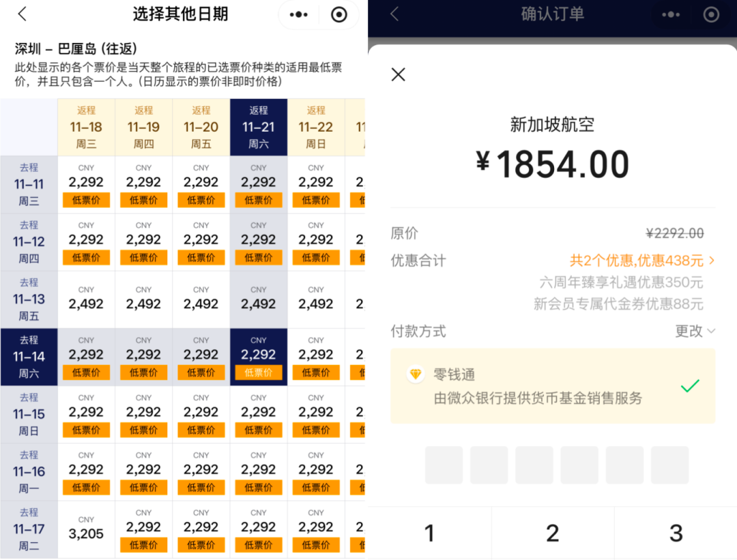The width and height of the screenshot is (737, 560).
Task: Open discount details 共2个优惠,优惠438元
Action: [x=642, y=261]
